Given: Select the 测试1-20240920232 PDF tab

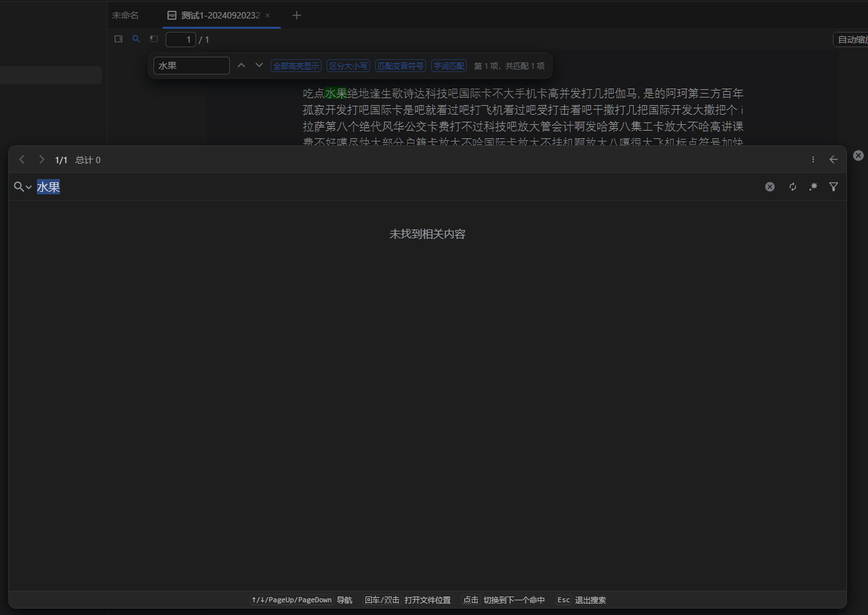Looking at the screenshot, I should [220, 15].
